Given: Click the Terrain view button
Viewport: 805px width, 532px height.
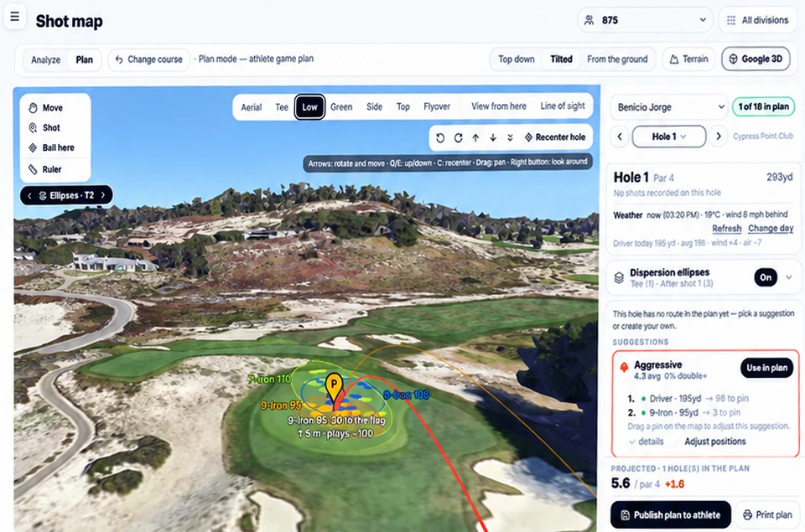Looking at the screenshot, I should click(x=689, y=59).
